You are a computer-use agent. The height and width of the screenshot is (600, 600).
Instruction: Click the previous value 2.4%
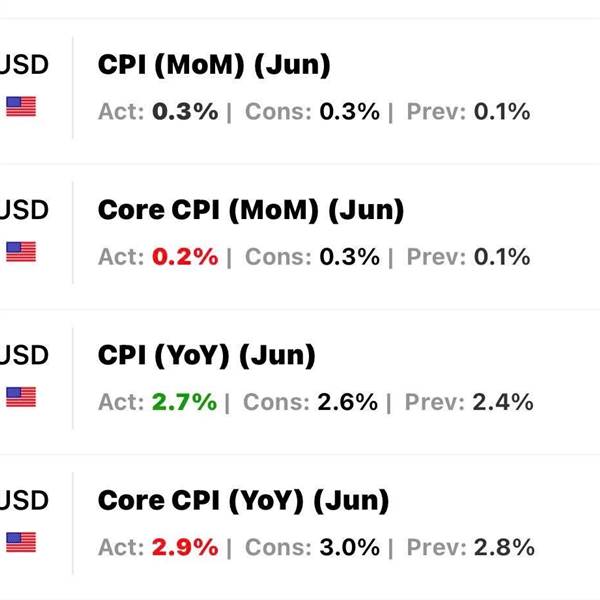503,402
